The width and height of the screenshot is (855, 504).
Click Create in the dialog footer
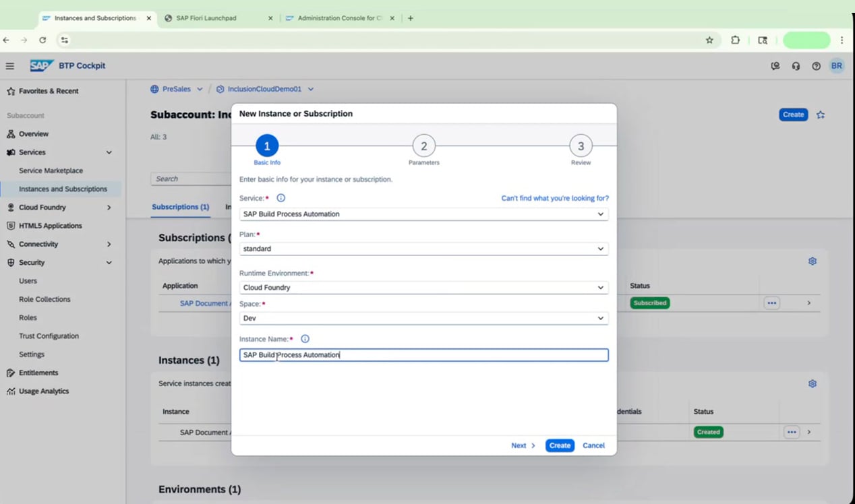pos(560,445)
